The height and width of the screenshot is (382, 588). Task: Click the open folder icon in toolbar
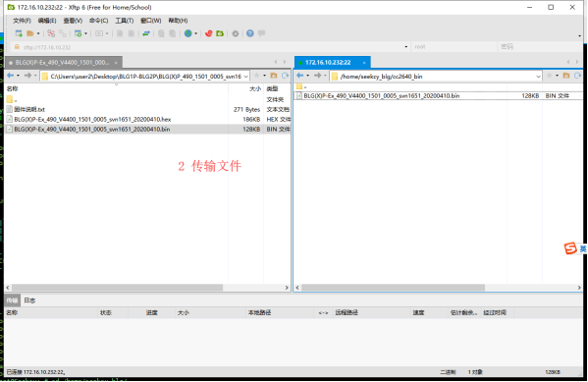pos(30,33)
